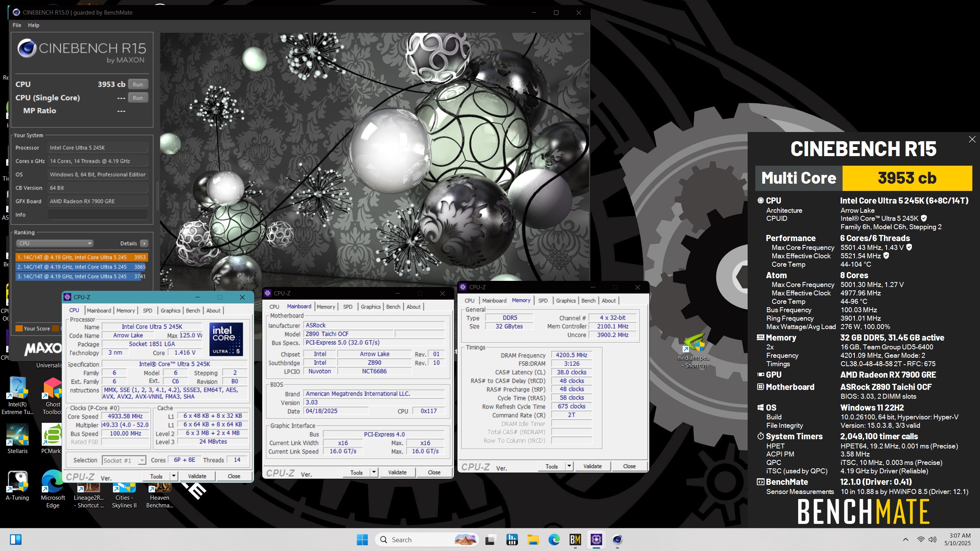
Task: Switch to Mainboard tab in left CPU-Z
Action: (x=99, y=310)
